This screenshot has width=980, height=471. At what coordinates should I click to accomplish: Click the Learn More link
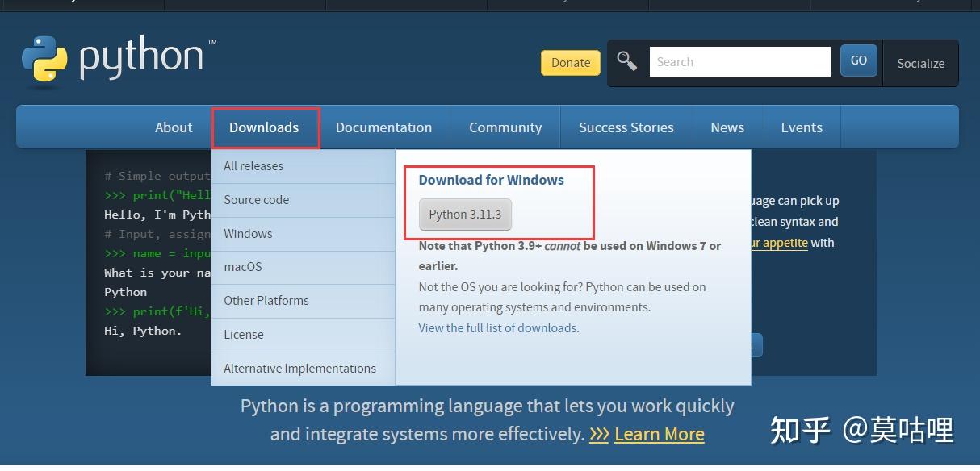click(x=659, y=434)
